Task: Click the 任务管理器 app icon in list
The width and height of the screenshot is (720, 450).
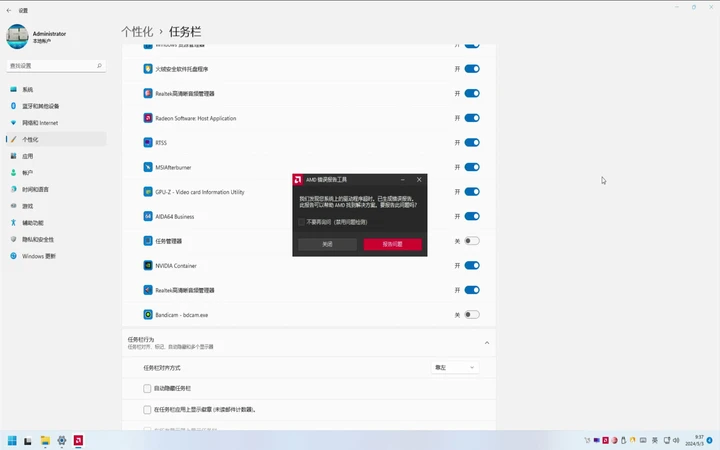Action: pyautogui.click(x=148, y=241)
